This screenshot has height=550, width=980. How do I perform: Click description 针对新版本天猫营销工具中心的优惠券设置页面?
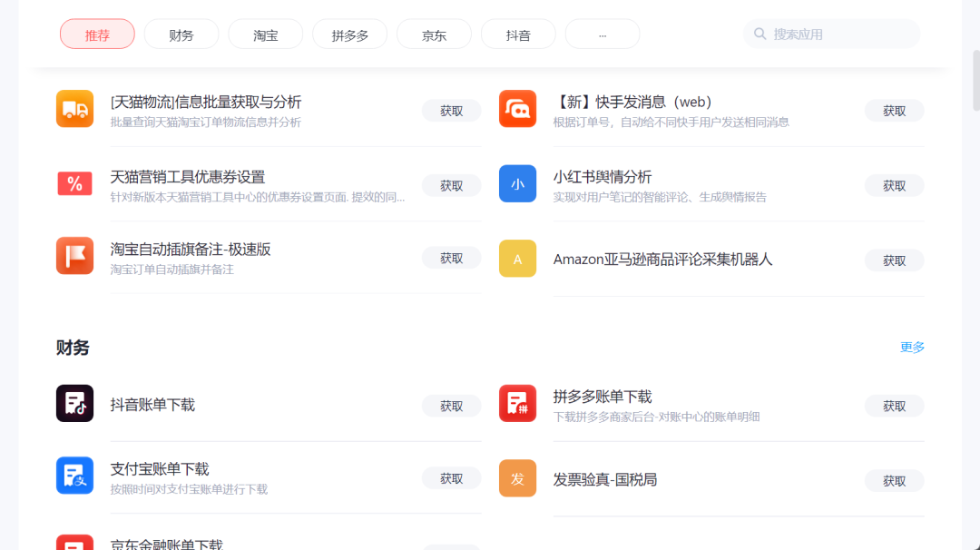click(258, 198)
